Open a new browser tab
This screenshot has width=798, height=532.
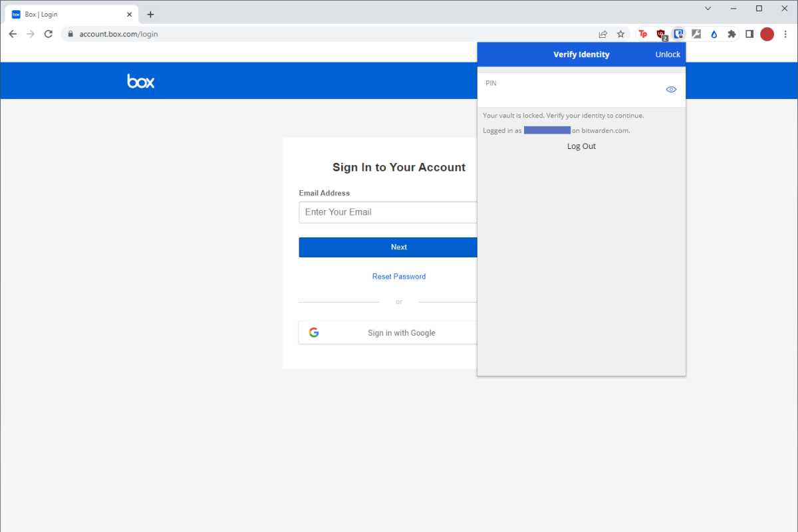pos(150,14)
